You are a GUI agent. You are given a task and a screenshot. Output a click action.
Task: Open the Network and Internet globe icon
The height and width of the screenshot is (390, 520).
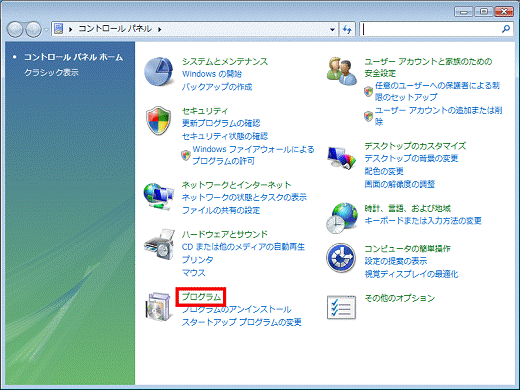[x=159, y=197]
